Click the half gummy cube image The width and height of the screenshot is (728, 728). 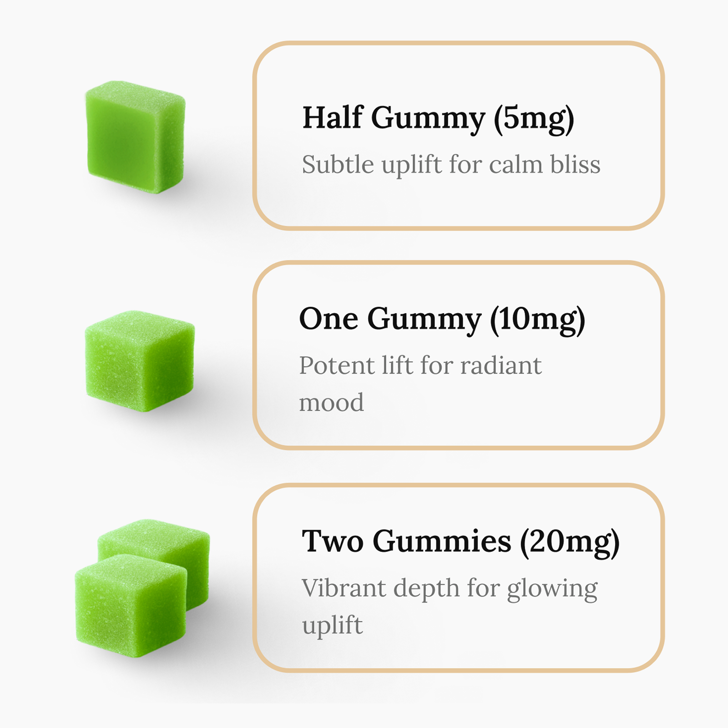coord(136,137)
